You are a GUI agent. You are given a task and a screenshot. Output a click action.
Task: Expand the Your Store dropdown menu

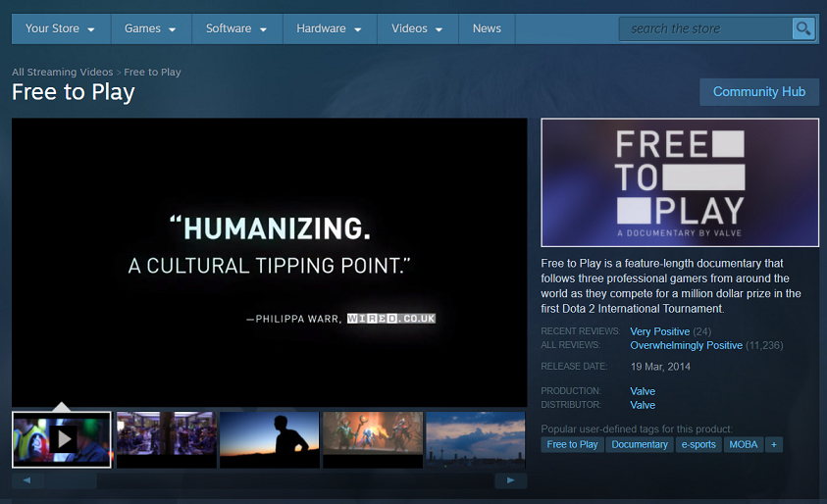point(61,28)
